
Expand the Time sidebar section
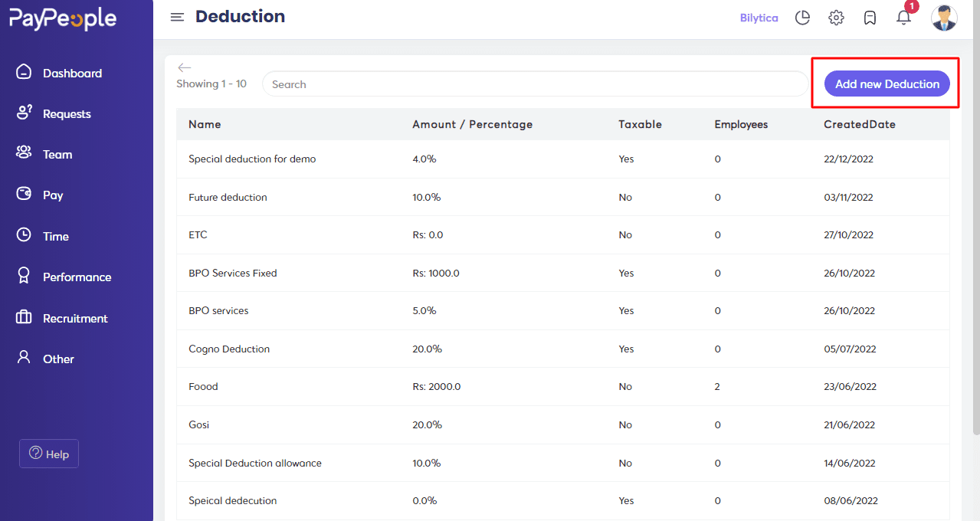(x=55, y=237)
